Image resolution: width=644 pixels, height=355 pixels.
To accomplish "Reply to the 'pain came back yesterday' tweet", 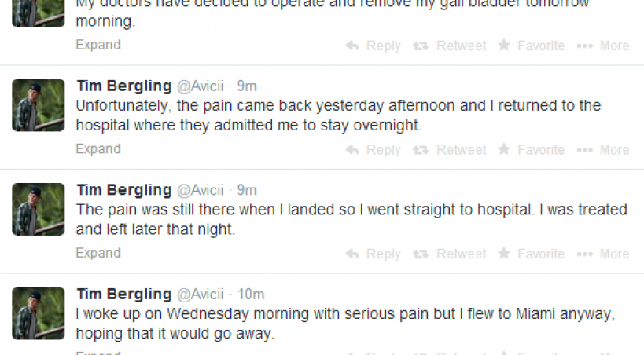I will pyautogui.click(x=374, y=150).
